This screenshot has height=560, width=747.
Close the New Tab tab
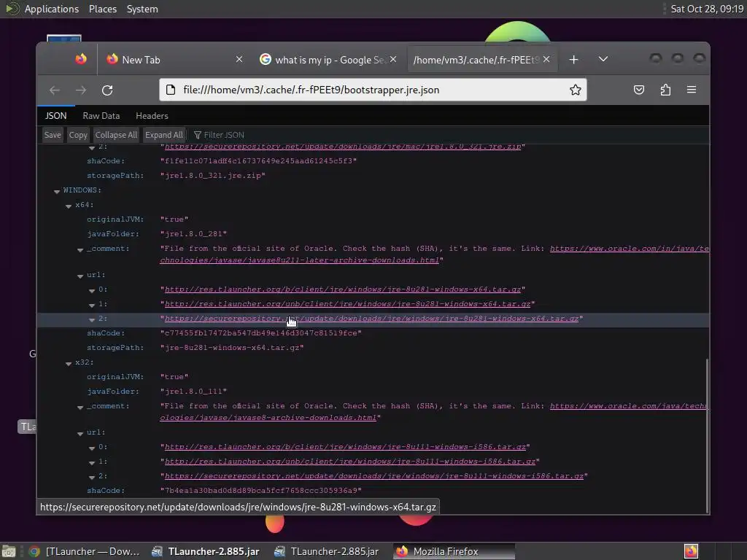pyautogui.click(x=239, y=59)
